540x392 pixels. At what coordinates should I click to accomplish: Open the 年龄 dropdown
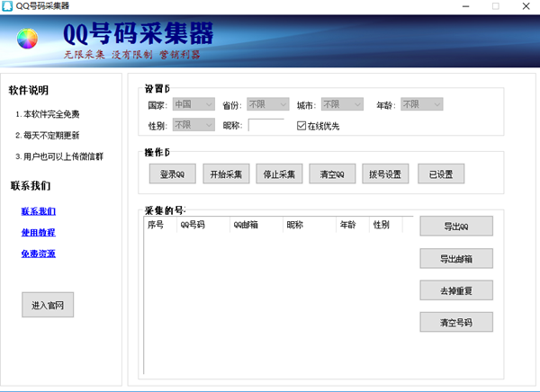(x=422, y=104)
